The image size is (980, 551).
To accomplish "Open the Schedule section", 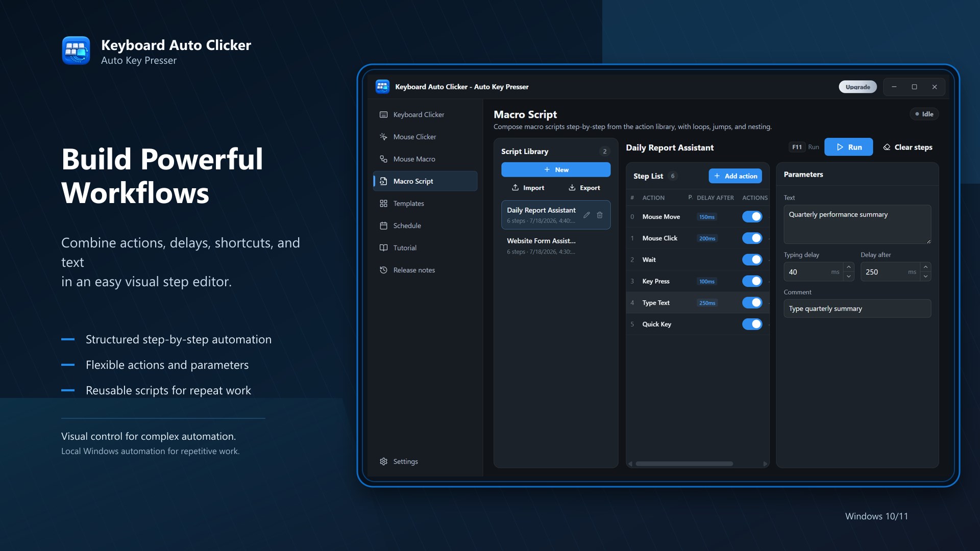I will coord(425,226).
